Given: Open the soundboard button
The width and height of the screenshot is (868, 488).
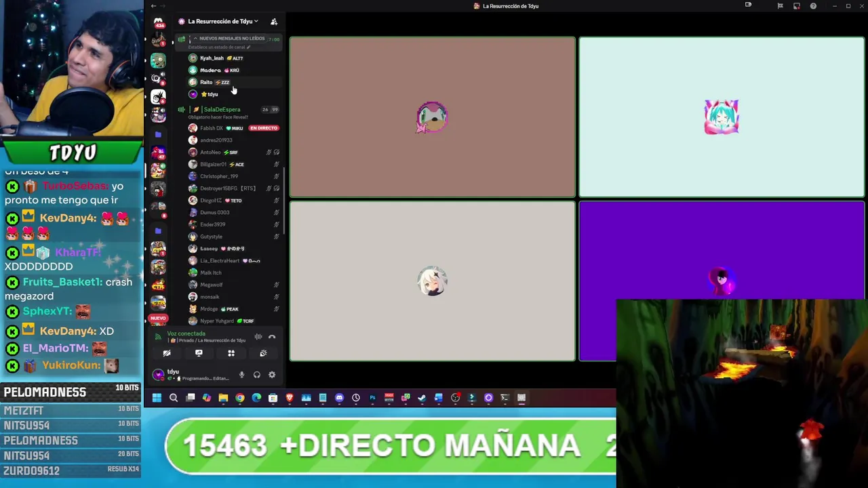Looking at the screenshot, I should pos(263,353).
